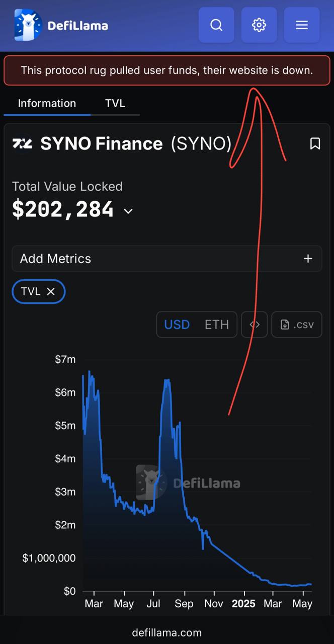The image size is (334, 644).
Task: Click the July peak on TVL chart
Action: tap(166, 381)
